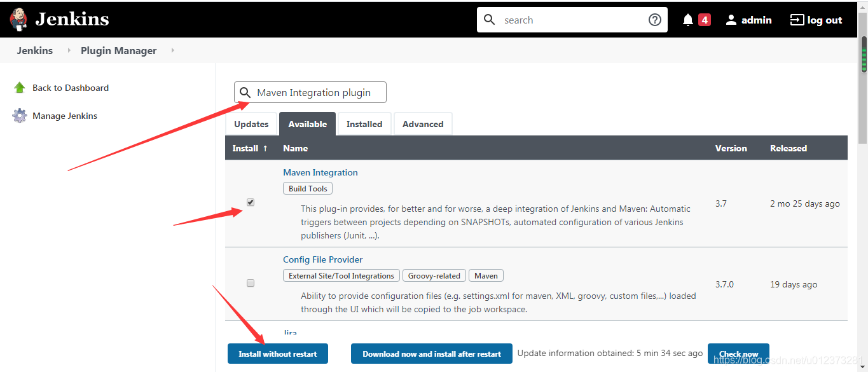
Task: Open the Back to Dashboard link
Action: point(71,88)
